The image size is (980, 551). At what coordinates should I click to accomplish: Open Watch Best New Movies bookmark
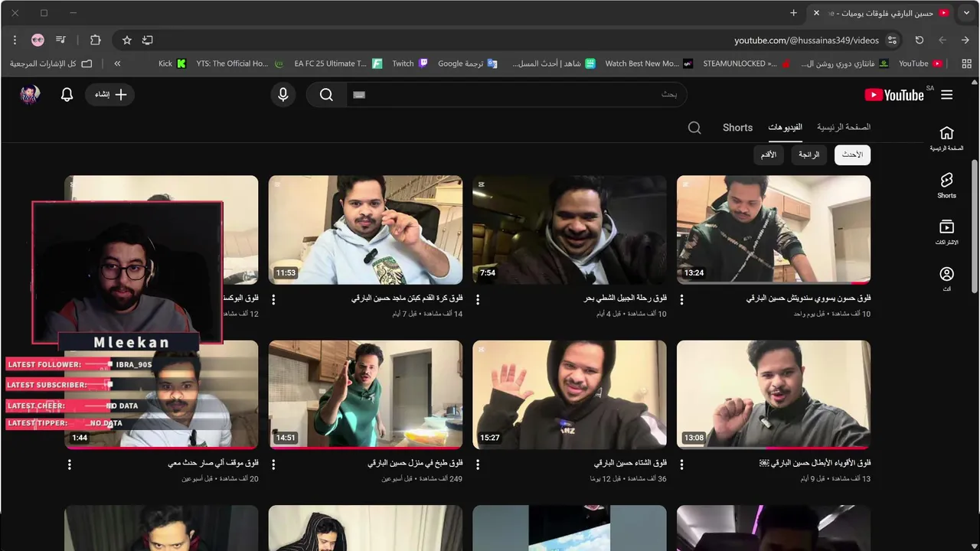649,64
